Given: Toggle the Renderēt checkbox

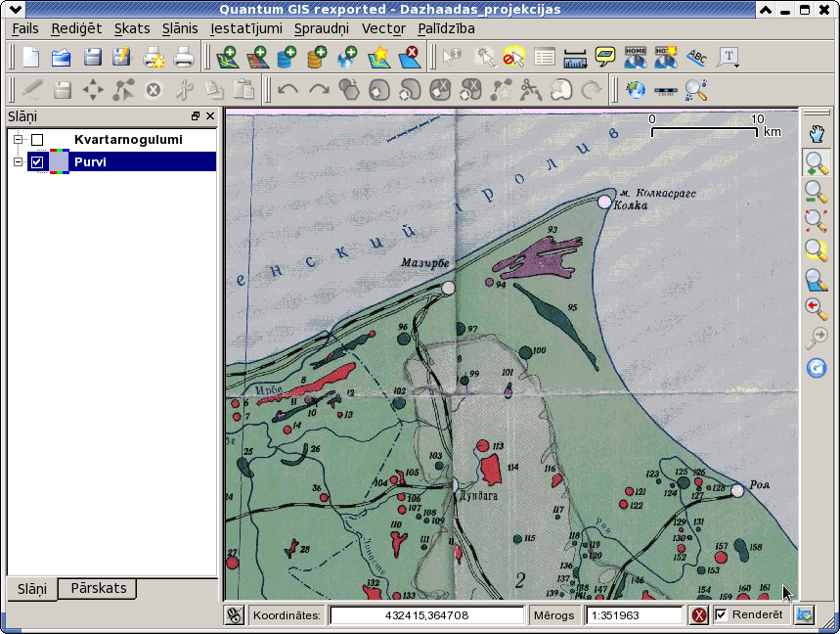Looking at the screenshot, I should pyautogui.click(x=721, y=614).
